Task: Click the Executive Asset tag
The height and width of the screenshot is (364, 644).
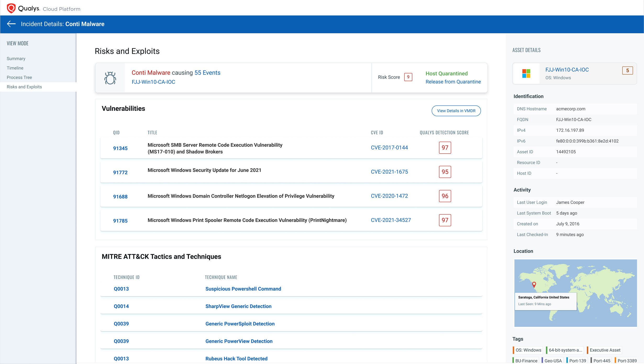Action: (604, 350)
